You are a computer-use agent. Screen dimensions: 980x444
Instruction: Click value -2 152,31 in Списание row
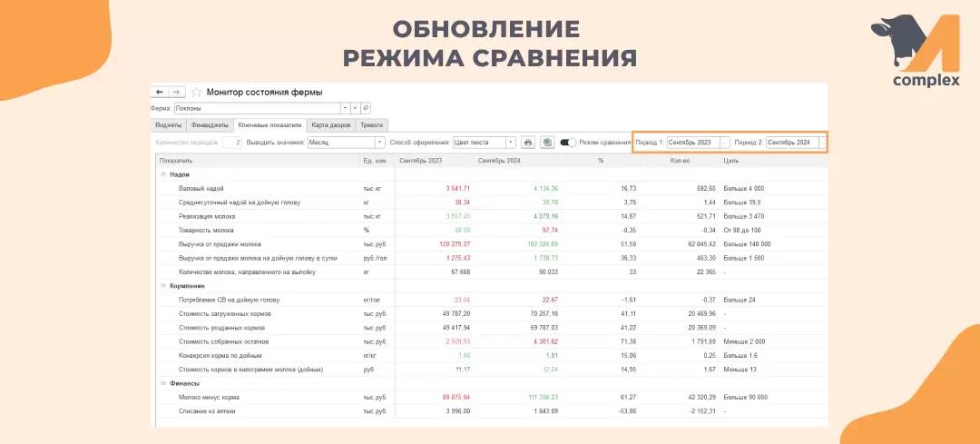pyautogui.click(x=703, y=410)
